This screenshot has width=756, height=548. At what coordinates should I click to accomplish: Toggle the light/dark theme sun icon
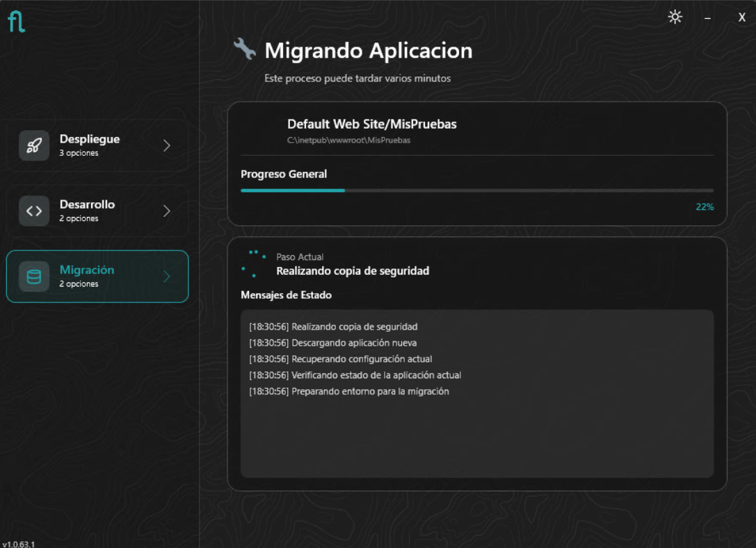click(x=675, y=17)
